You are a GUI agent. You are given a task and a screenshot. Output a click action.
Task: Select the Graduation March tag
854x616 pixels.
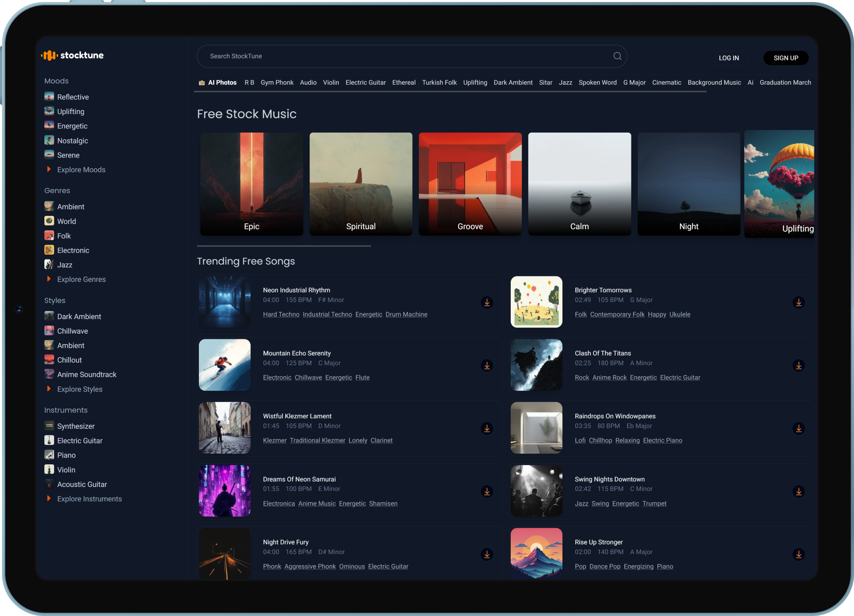785,82
